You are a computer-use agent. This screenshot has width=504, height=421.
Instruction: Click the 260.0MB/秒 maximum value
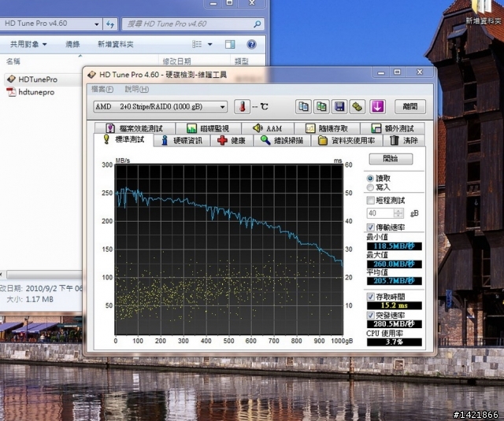coord(394,264)
